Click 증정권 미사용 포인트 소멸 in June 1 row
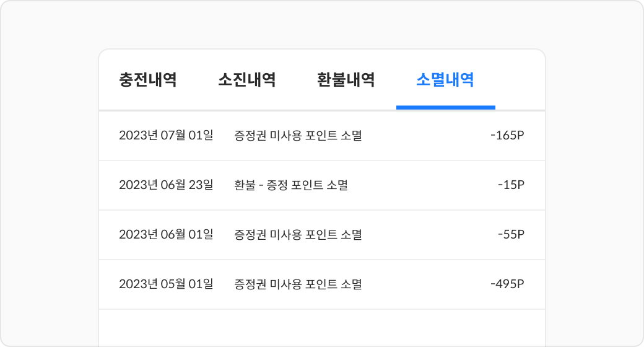Viewport: 644px width, 347px height. click(298, 235)
